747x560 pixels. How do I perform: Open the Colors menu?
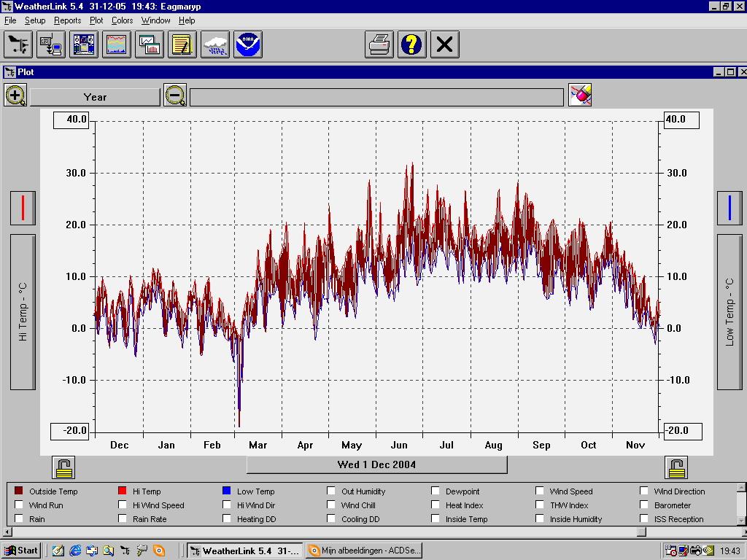(x=122, y=20)
